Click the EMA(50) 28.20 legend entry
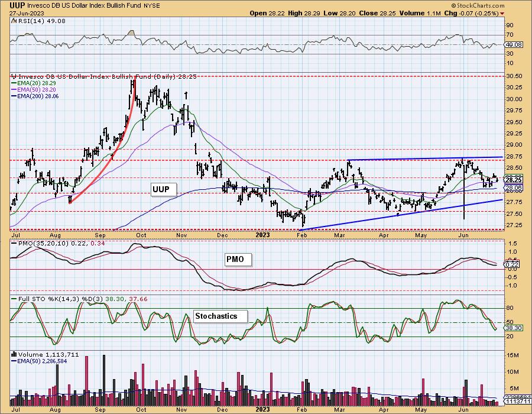Image resolution: width=532 pixels, height=414 pixels. 37,89
